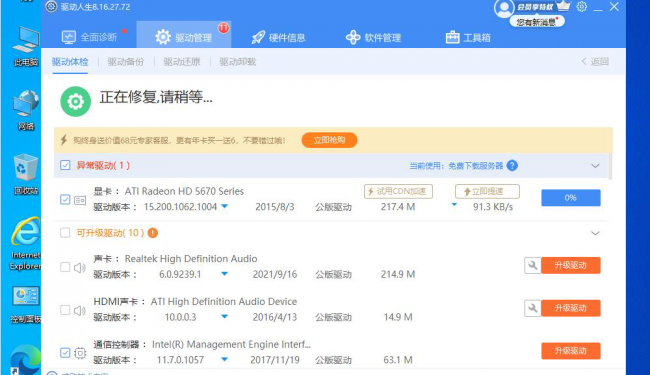Click 升级驱动 for Intel Management Engine
The width and height of the screenshot is (650, 375).
(x=570, y=351)
